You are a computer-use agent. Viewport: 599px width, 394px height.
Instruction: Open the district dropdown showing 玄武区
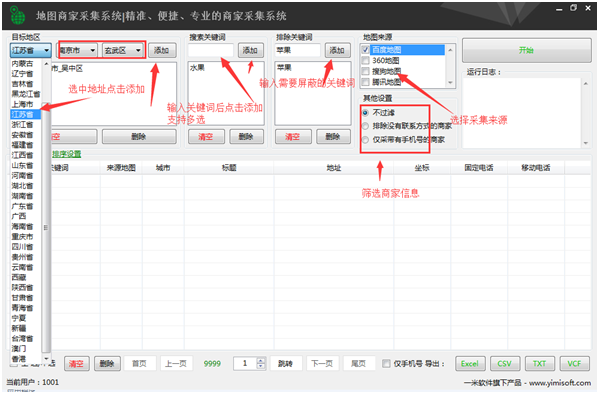(x=123, y=50)
